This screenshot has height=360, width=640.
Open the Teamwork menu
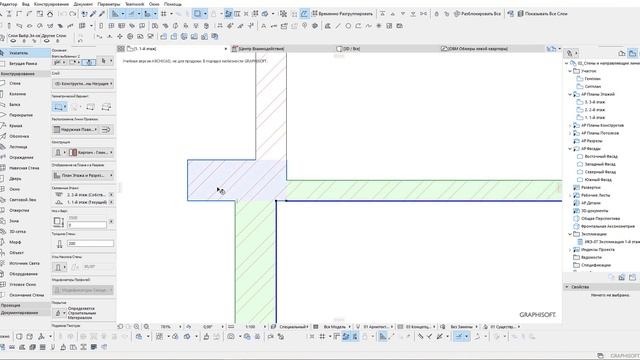(x=135, y=4)
